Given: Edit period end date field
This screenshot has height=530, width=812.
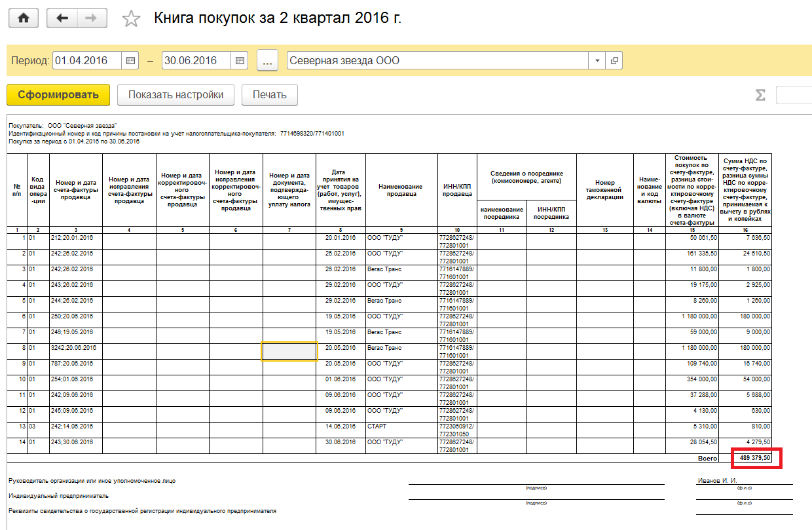Looking at the screenshot, I should coord(196,61).
